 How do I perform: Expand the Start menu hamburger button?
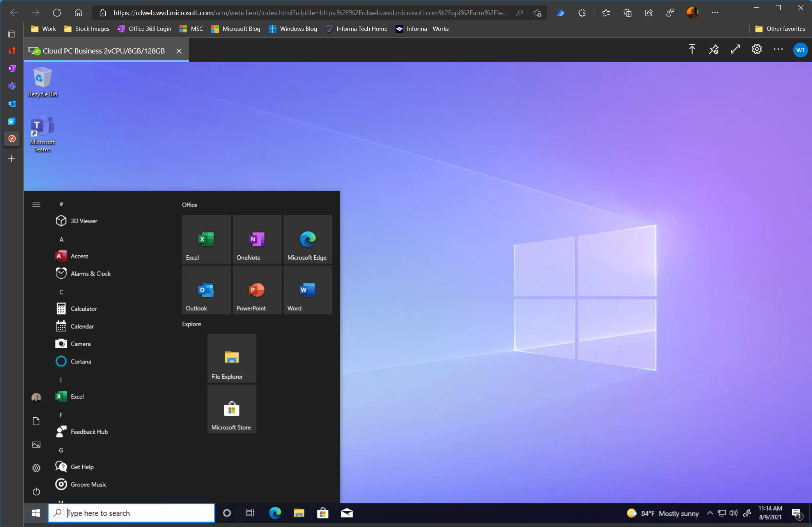[x=36, y=205]
